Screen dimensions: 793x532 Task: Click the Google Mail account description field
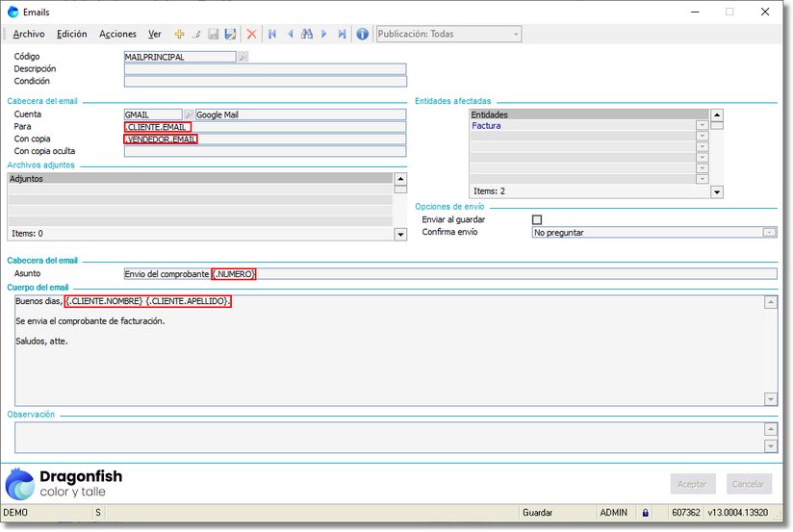click(x=300, y=114)
